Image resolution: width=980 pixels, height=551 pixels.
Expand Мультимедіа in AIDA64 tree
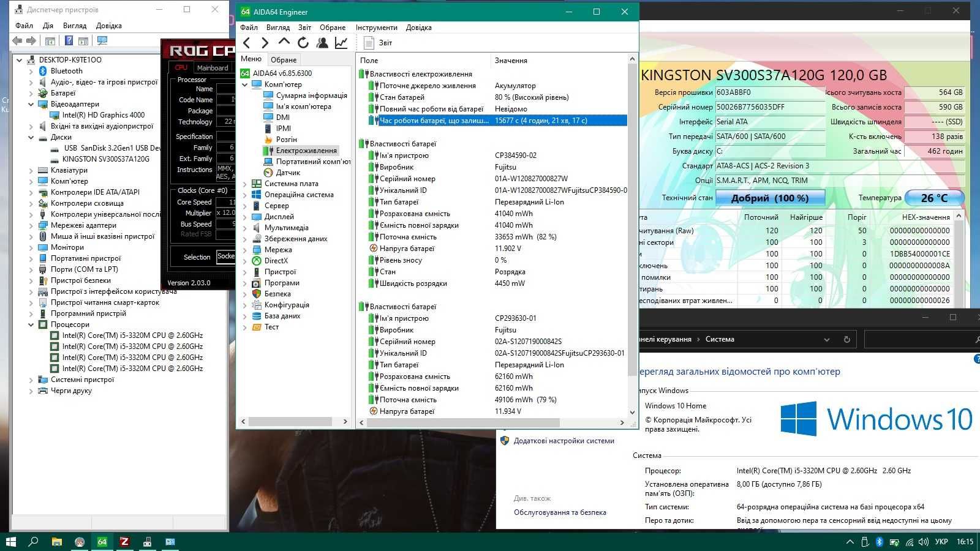(x=245, y=228)
